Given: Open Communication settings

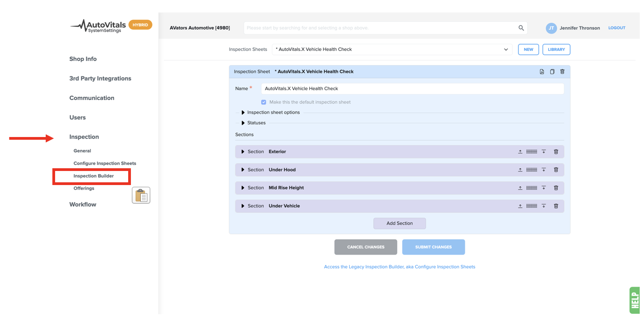Looking at the screenshot, I should click(92, 98).
